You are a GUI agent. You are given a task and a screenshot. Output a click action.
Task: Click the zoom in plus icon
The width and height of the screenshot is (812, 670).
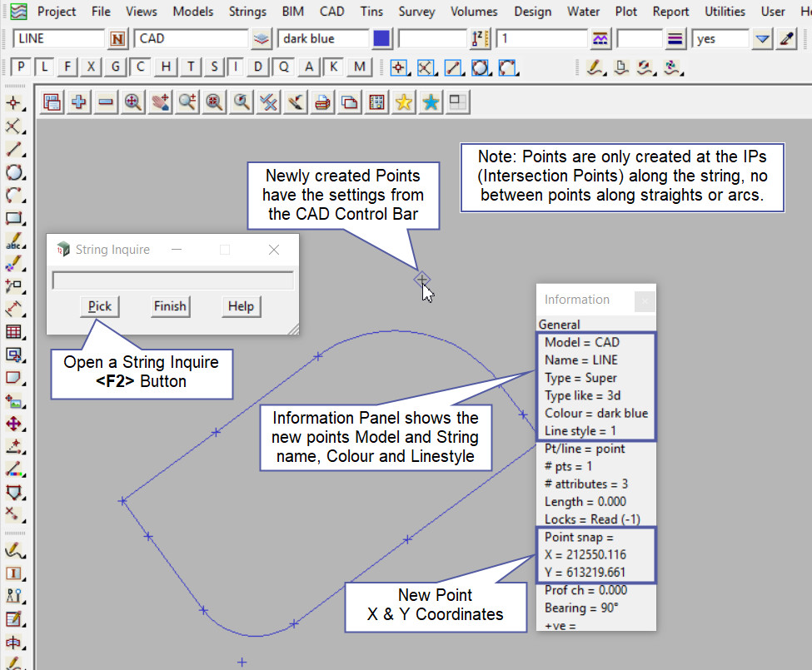click(79, 102)
